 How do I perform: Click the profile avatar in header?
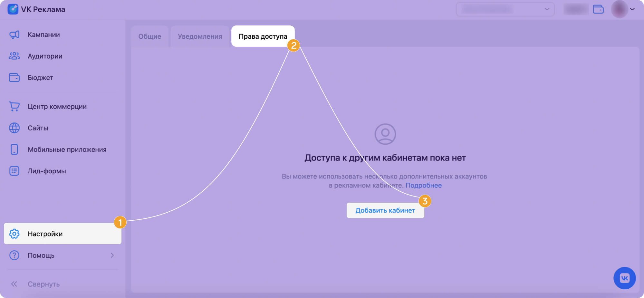click(619, 9)
